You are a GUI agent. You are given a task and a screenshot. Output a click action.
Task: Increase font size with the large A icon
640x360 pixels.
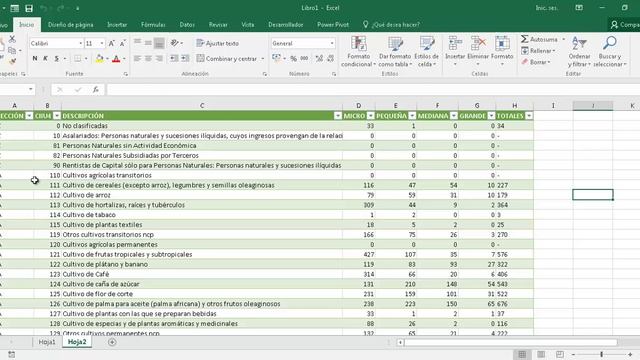coord(111,43)
